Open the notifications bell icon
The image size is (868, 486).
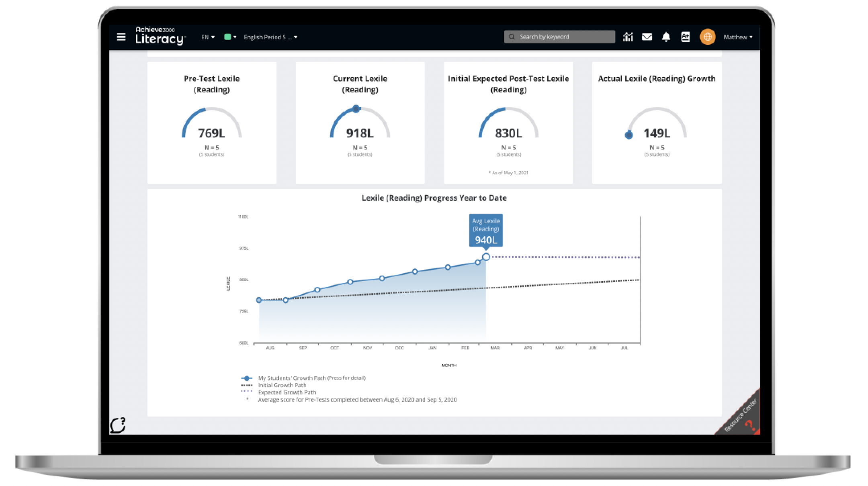click(666, 37)
